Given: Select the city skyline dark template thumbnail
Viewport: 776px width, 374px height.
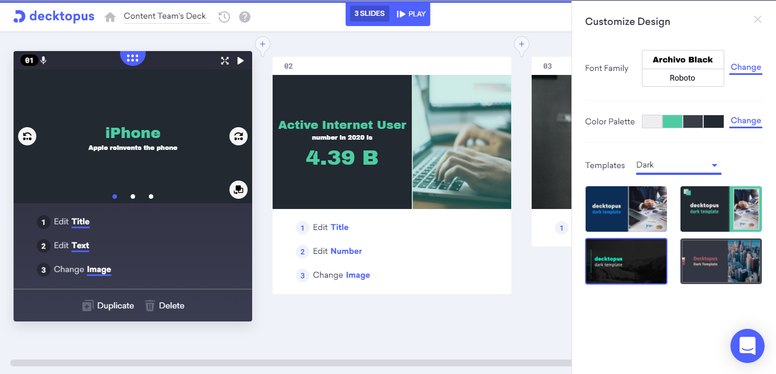Looking at the screenshot, I should tap(721, 261).
